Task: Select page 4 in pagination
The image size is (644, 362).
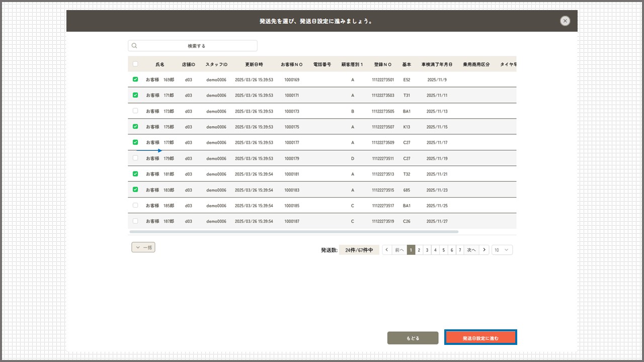Action: 435,250
